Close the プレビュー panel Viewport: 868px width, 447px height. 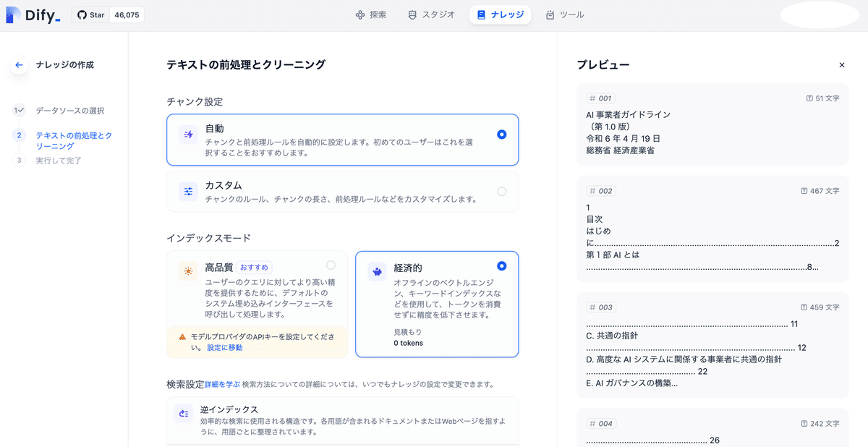click(842, 64)
